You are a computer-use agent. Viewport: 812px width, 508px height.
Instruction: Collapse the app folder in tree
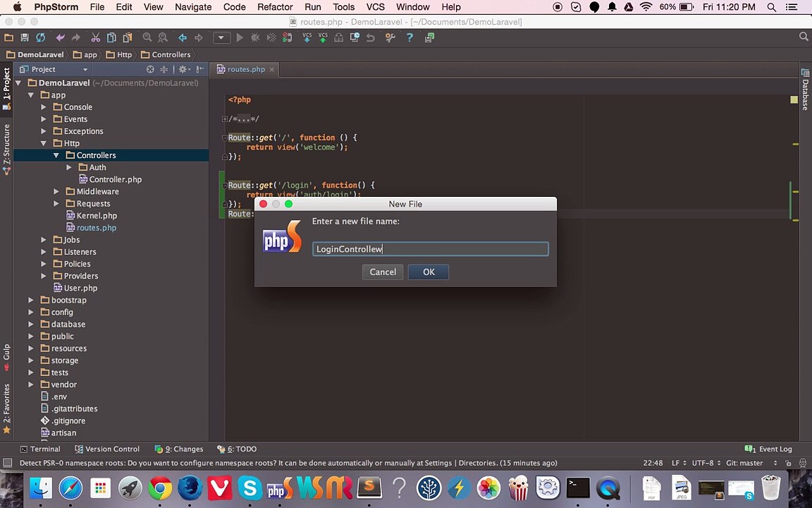pyautogui.click(x=31, y=95)
